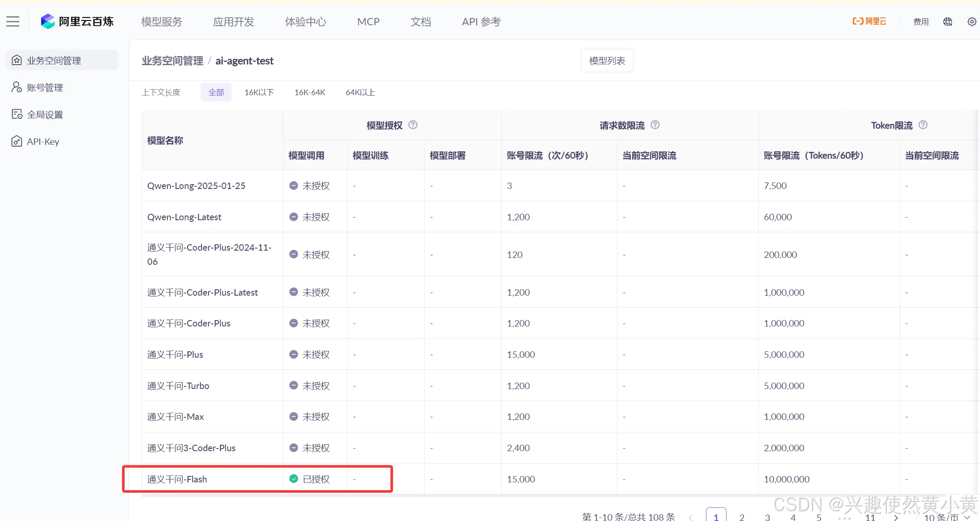This screenshot has width=980, height=521.
Task: Click the unauthorized status icon for Qwen-Long-Latest
Action: click(x=294, y=217)
